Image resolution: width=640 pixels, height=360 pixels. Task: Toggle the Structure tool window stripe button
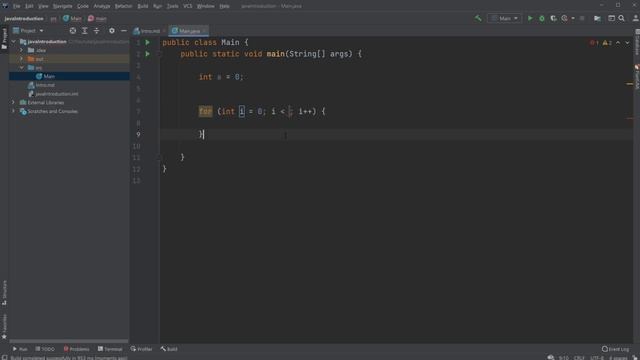(x=4, y=292)
